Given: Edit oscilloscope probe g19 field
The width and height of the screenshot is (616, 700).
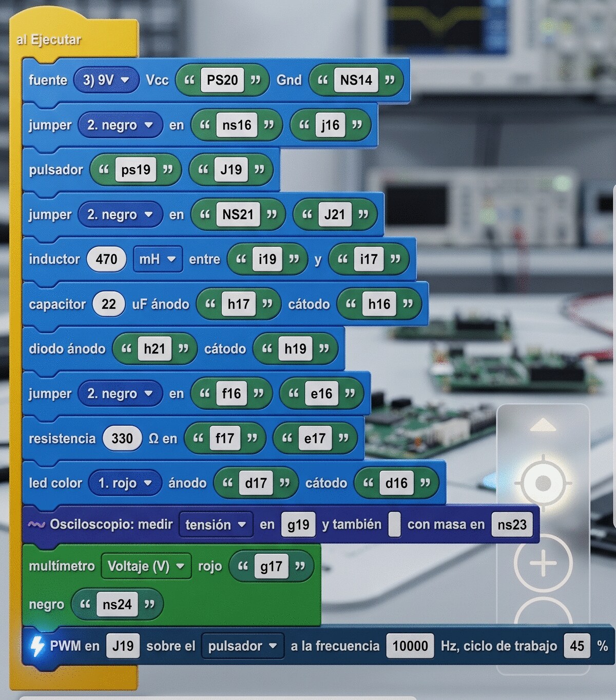Looking at the screenshot, I should [298, 524].
